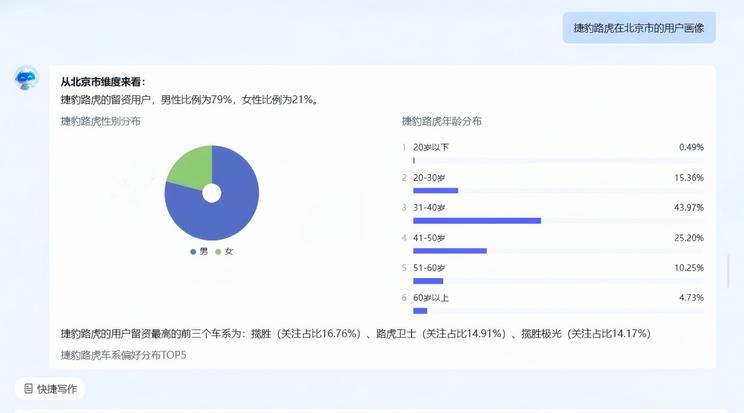Toggle the 男 legend item
Screen dimensions: 744x413
pos(199,251)
